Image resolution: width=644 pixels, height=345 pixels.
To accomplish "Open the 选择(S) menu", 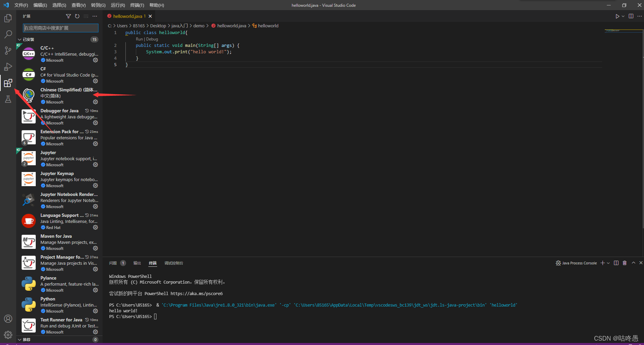I will click(59, 5).
